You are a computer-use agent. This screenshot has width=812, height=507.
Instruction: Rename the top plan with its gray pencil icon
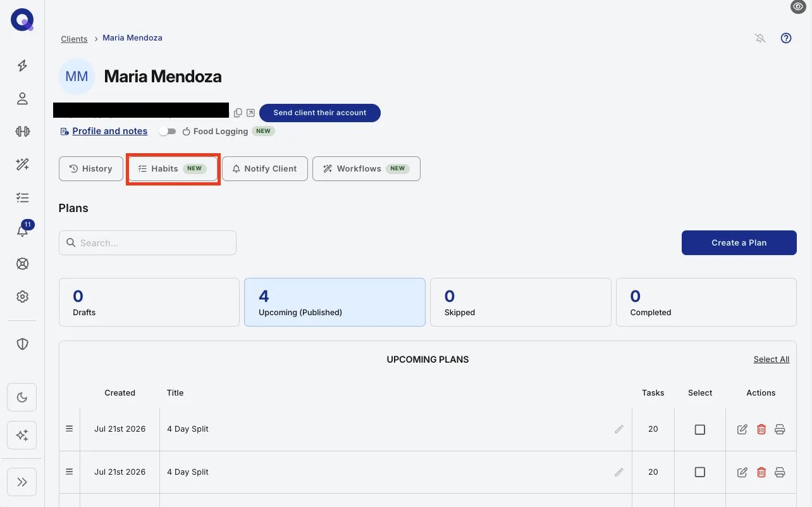(x=619, y=429)
